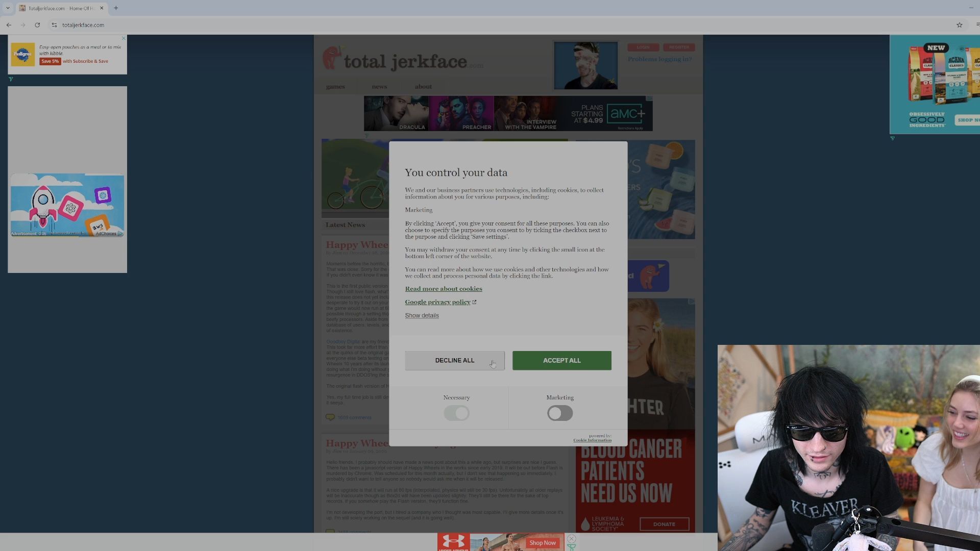Toggle the Necessary cookies switch
This screenshot has width=980, height=551.
pos(456,413)
